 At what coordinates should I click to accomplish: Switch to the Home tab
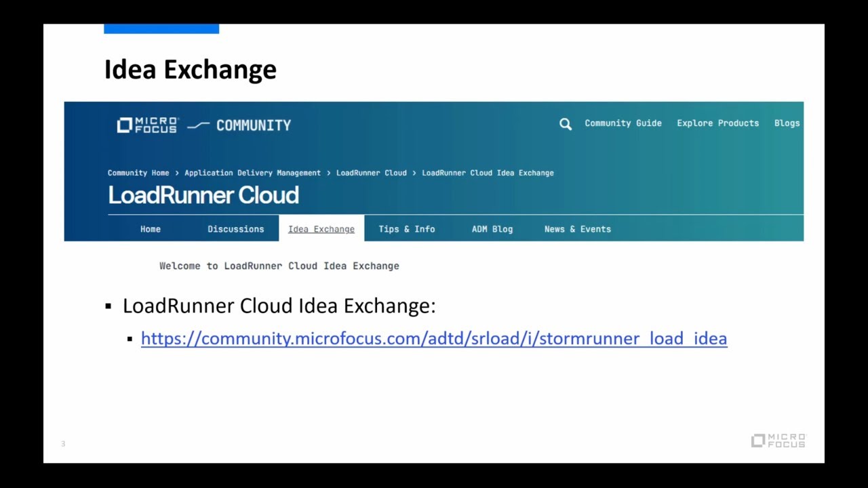tap(151, 229)
